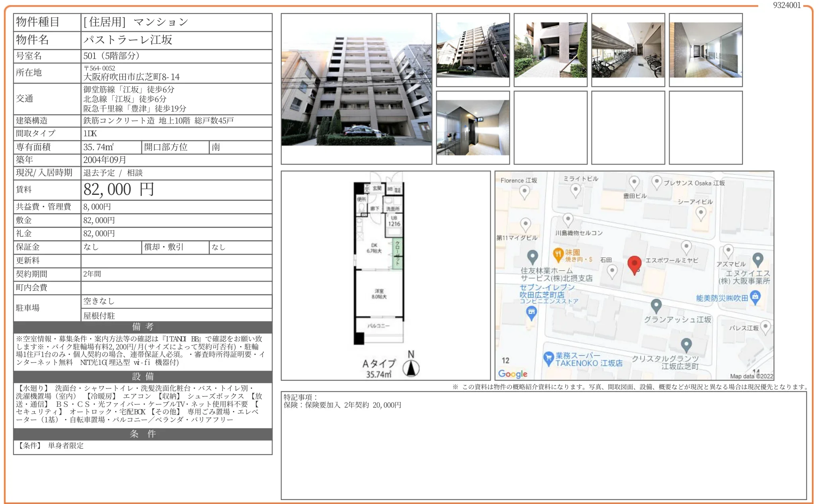Open the corridor interior photo thumbnail
819x504 pixels.
705,50
